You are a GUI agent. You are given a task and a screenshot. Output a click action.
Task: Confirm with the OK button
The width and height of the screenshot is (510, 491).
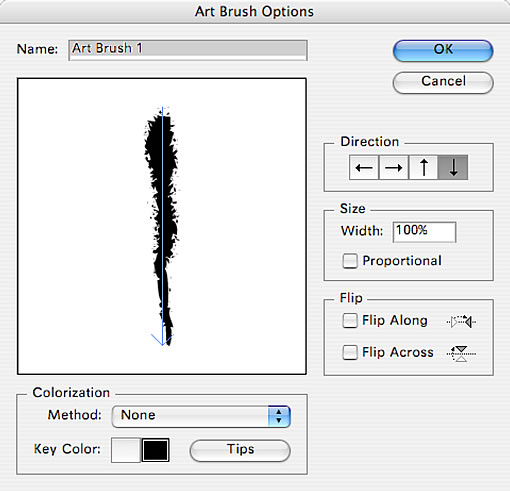tap(443, 50)
